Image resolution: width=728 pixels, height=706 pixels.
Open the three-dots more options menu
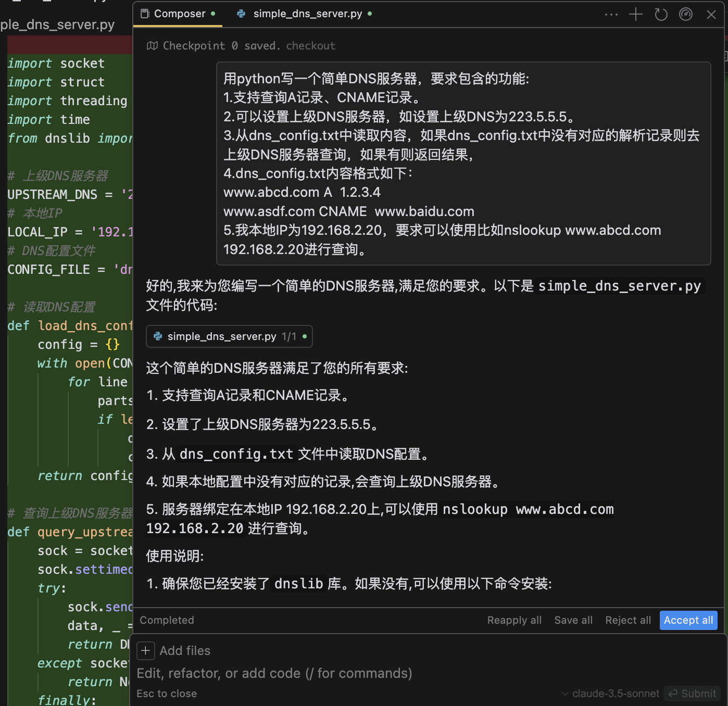[611, 15]
